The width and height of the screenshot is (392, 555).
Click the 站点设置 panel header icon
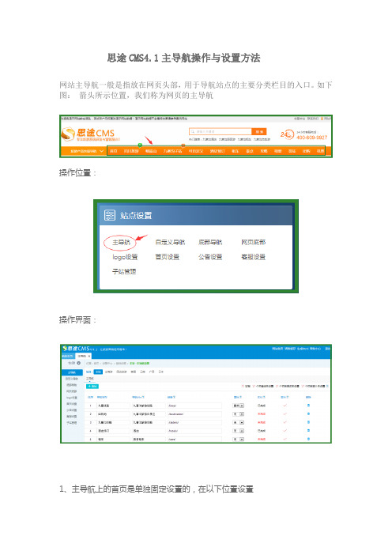pos(110,215)
